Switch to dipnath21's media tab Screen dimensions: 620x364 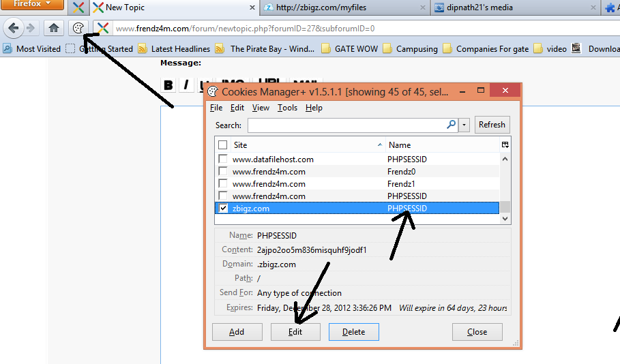510,7
